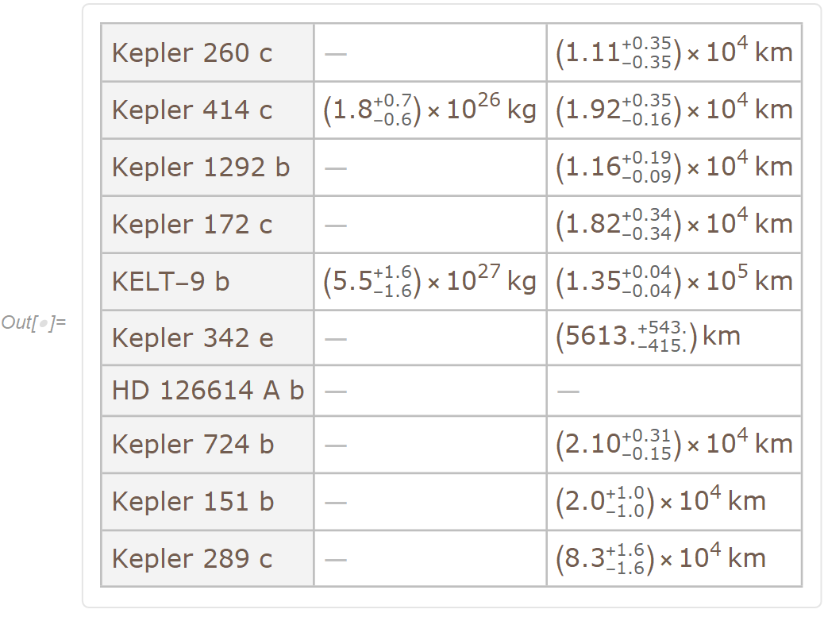The width and height of the screenshot is (824, 644).
Task: Click the Kepler 414 c radius value
Action: tap(674, 110)
